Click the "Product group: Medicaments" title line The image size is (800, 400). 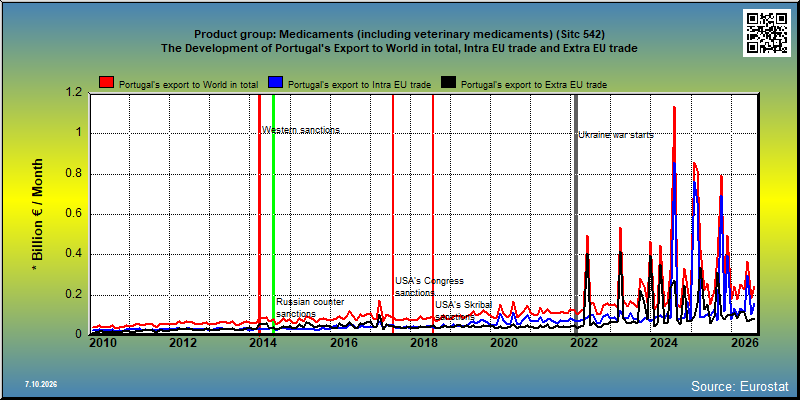[x=399, y=35]
